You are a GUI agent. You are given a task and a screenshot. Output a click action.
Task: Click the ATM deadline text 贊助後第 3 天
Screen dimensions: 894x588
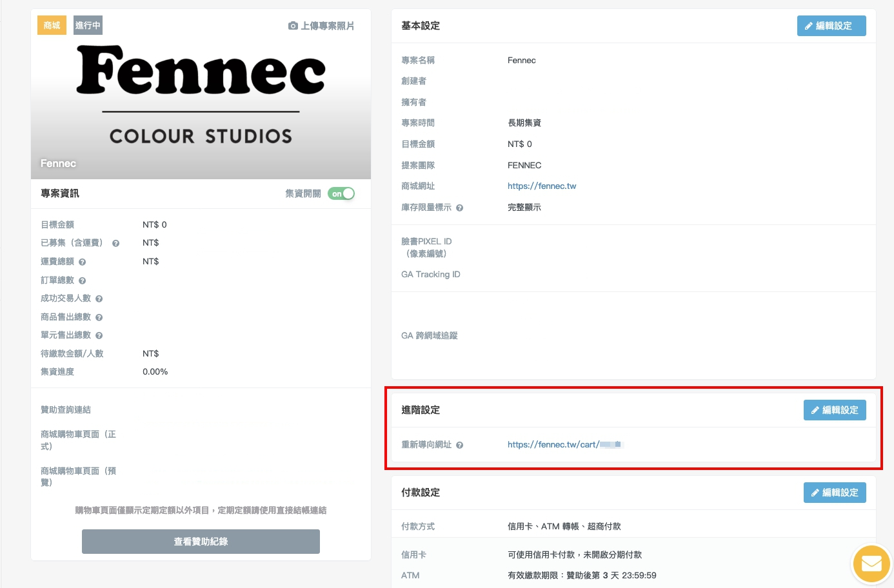coord(582,576)
